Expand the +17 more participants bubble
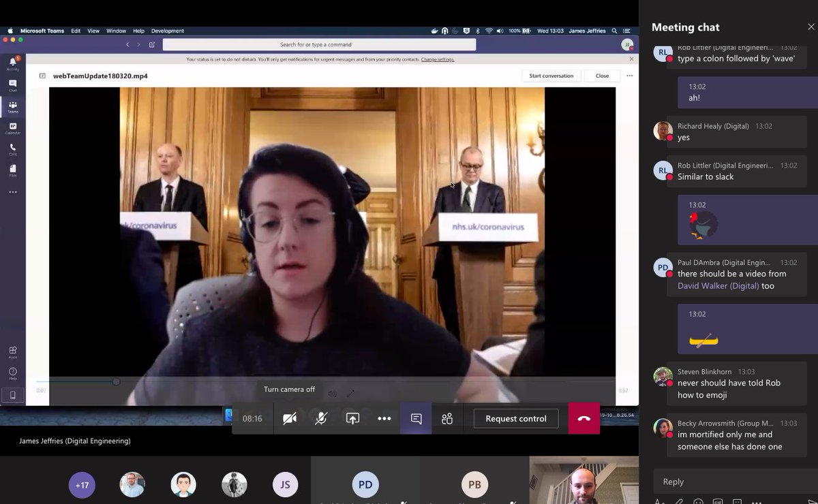818x504 pixels. tap(82, 485)
